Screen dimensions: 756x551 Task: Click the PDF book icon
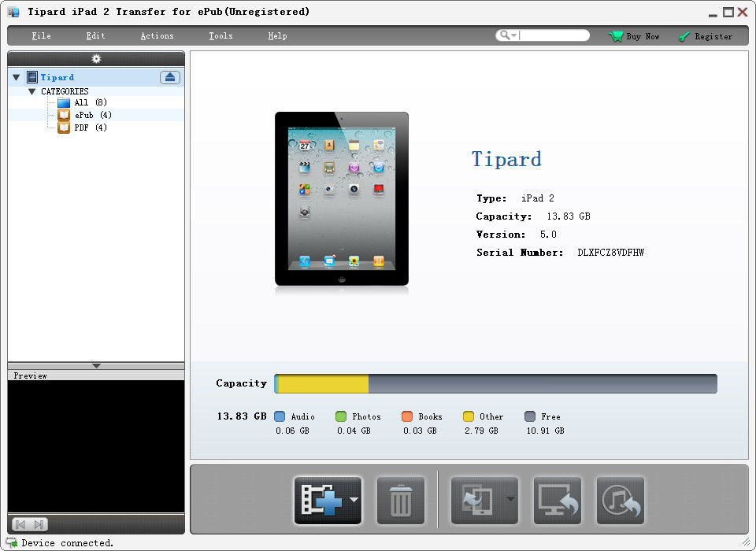tap(64, 128)
